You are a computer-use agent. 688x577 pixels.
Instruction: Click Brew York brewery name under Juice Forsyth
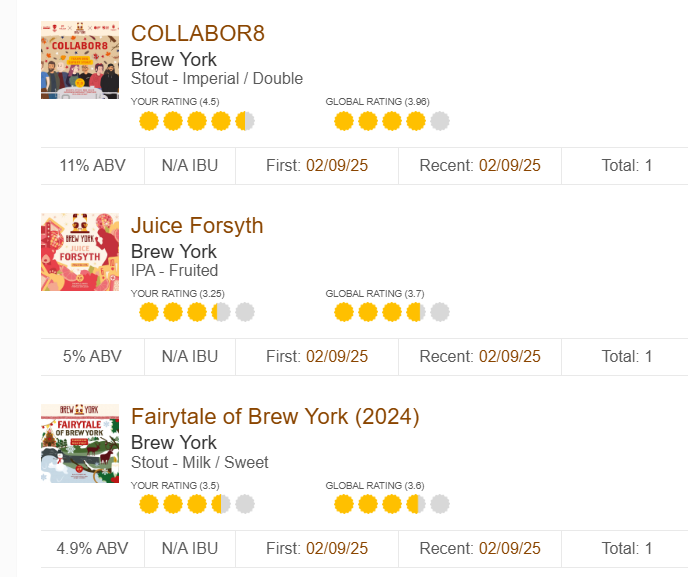(174, 251)
